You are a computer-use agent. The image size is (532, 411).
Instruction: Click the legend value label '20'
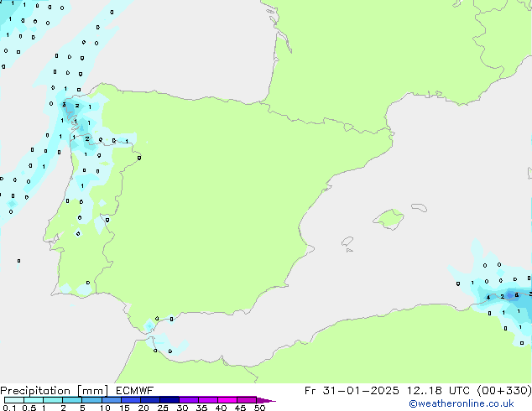tap(143, 408)
